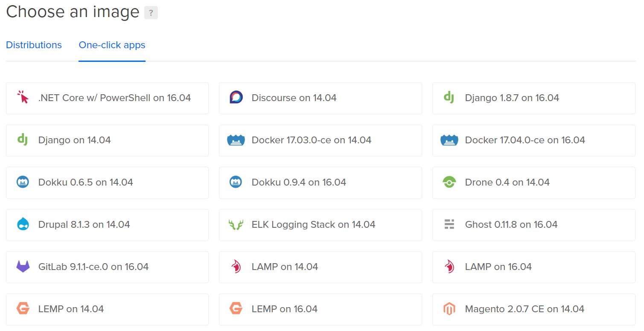Click the Django 1.8.7 dj logo
Viewport: 644px width, 331px height.
point(449,97)
